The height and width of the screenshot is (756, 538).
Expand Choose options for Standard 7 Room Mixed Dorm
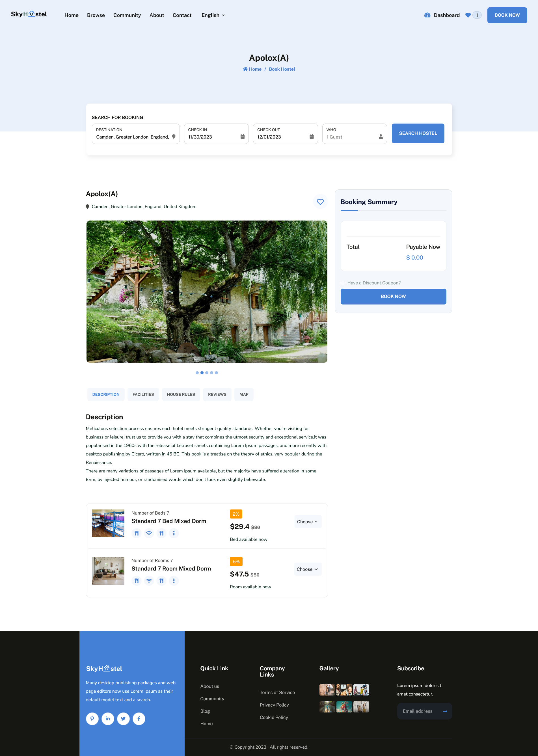(x=307, y=569)
